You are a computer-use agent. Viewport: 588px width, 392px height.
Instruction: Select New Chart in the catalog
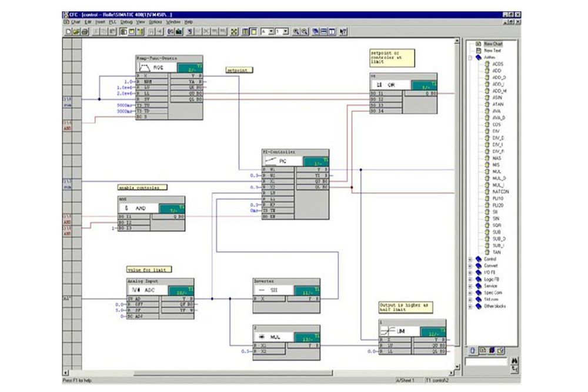[492, 44]
